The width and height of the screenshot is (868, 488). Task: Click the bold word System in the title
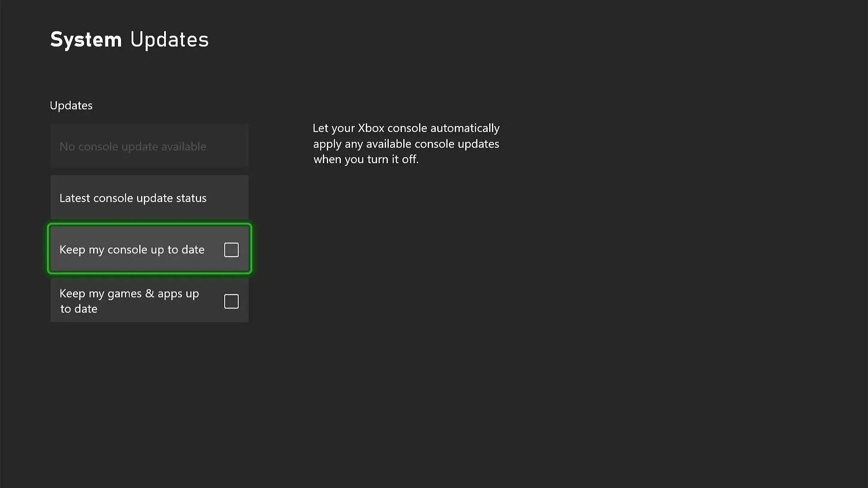tap(86, 40)
